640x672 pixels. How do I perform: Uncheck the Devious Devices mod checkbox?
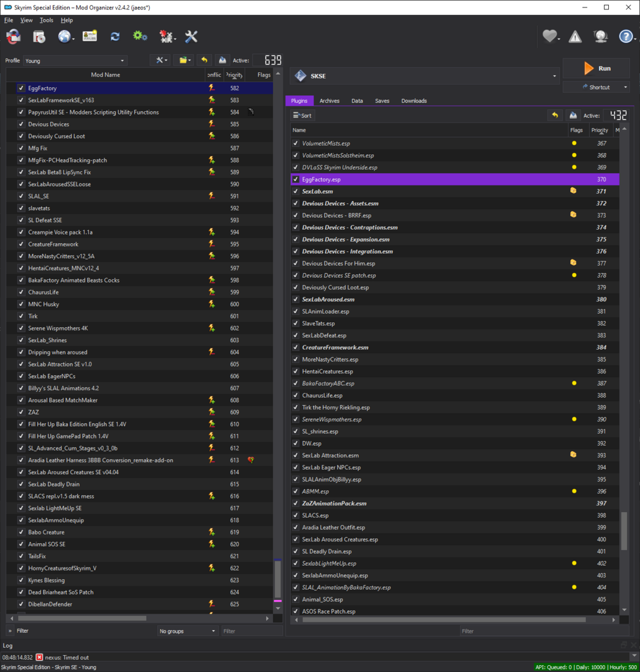(21, 124)
